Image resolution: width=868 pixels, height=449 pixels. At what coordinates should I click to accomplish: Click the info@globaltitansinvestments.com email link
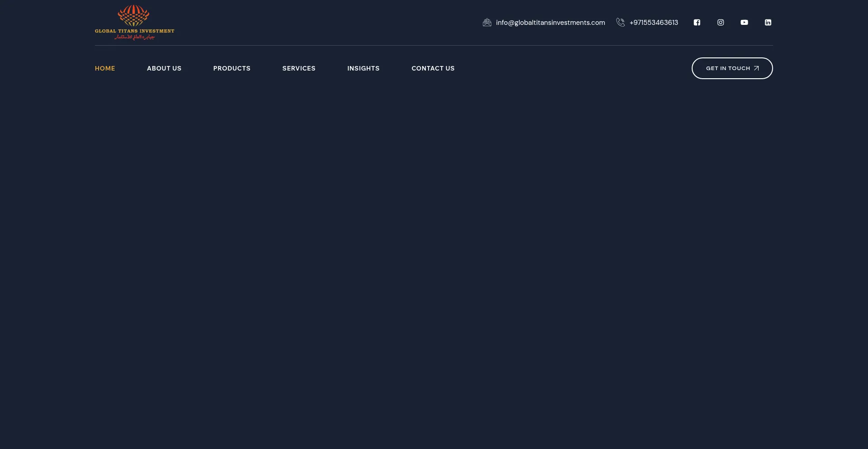(550, 23)
